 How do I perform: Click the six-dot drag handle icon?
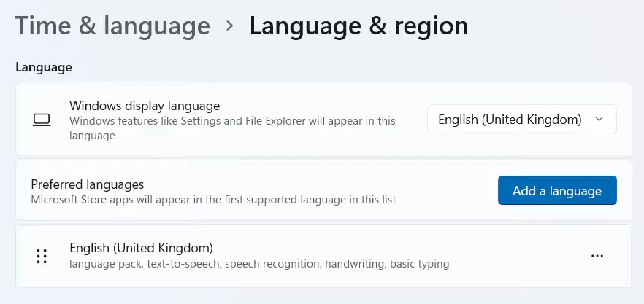(x=42, y=256)
